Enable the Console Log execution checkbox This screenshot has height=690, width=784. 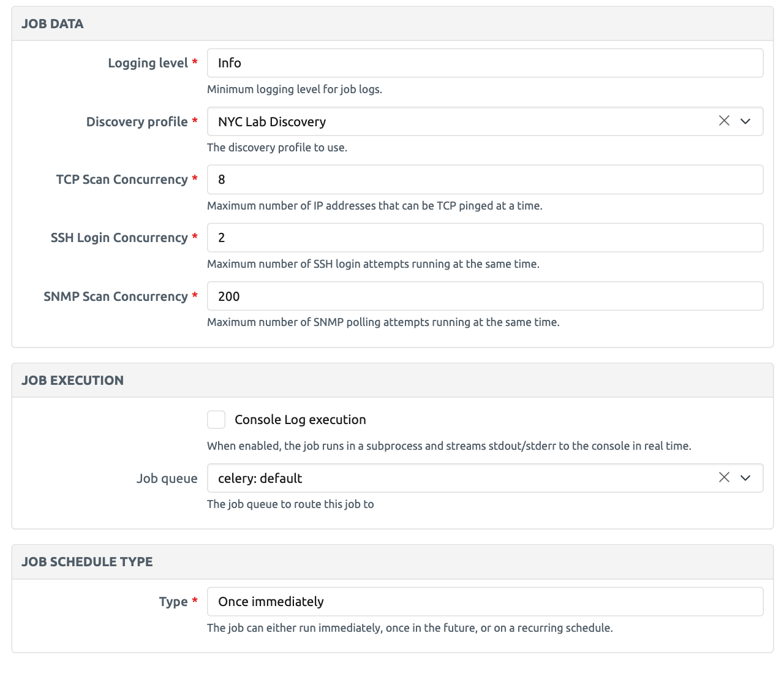[216, 420]
